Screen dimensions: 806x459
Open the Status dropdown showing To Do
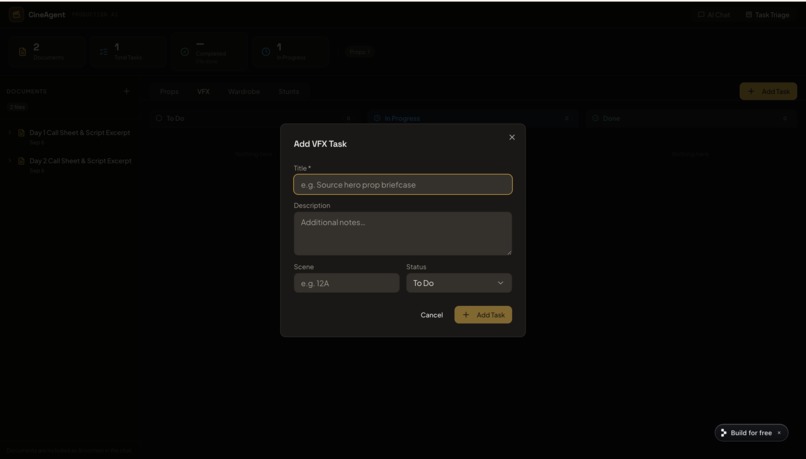[459, 283]
